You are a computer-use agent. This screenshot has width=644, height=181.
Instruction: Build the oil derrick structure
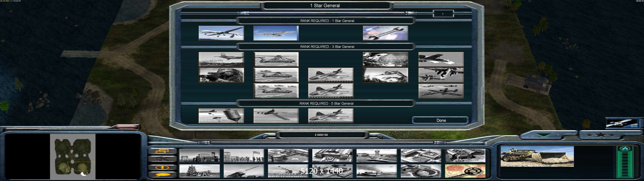(199, 171)
